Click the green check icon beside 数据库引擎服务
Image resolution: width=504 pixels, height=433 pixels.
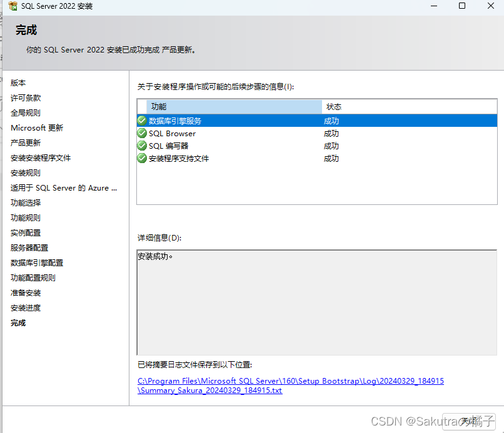pyautogui.click(x=142, y=121)
